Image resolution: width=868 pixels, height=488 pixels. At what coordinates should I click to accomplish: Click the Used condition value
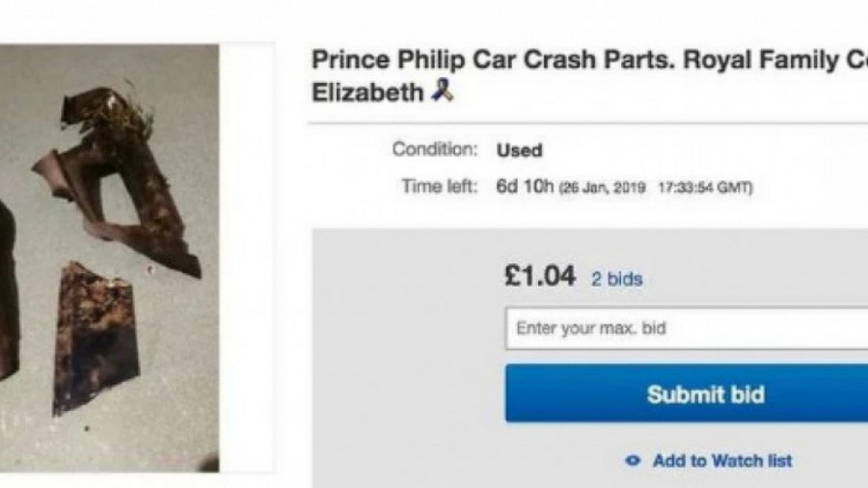tap(519, 150)
